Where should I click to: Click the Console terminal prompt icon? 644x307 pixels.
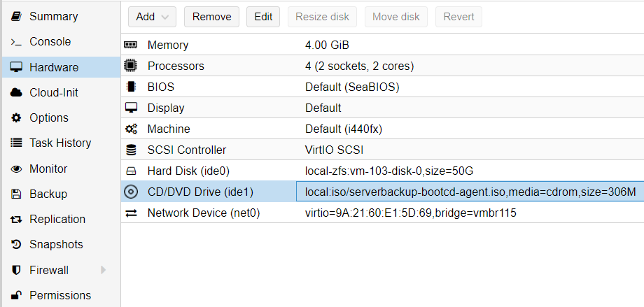click(x=15, y=42)
